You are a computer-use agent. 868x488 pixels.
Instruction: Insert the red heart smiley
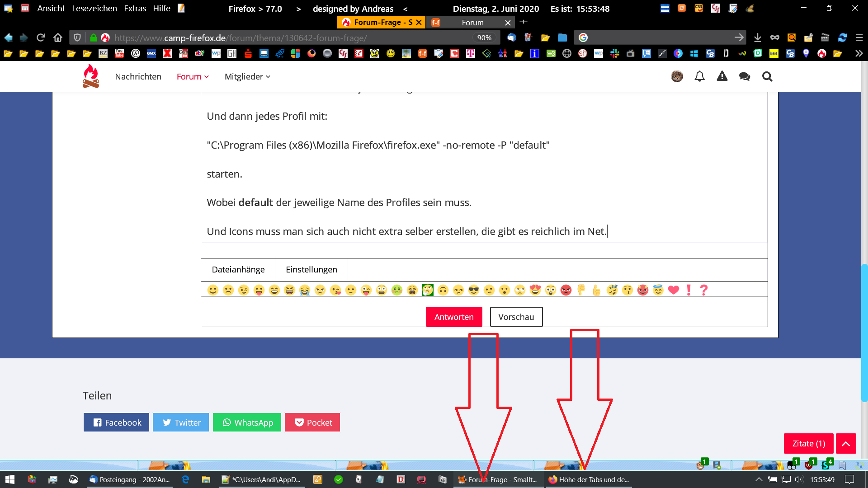click(673, 290)
